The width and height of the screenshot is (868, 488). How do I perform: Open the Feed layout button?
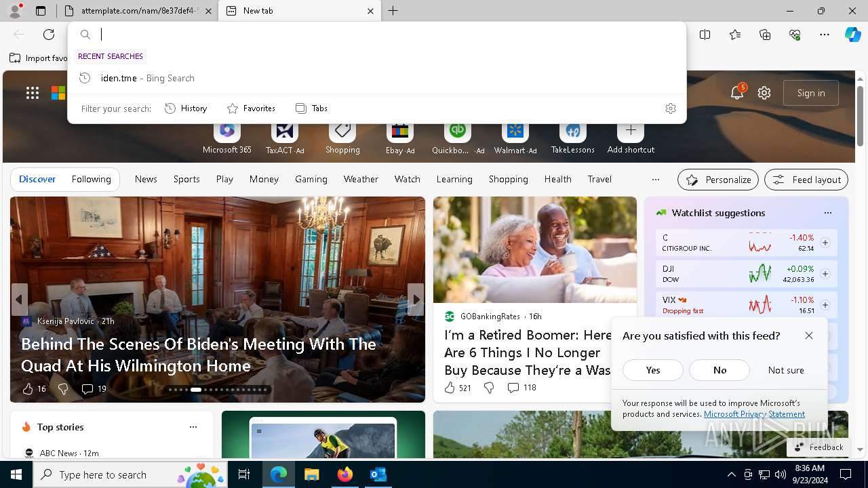806,180
